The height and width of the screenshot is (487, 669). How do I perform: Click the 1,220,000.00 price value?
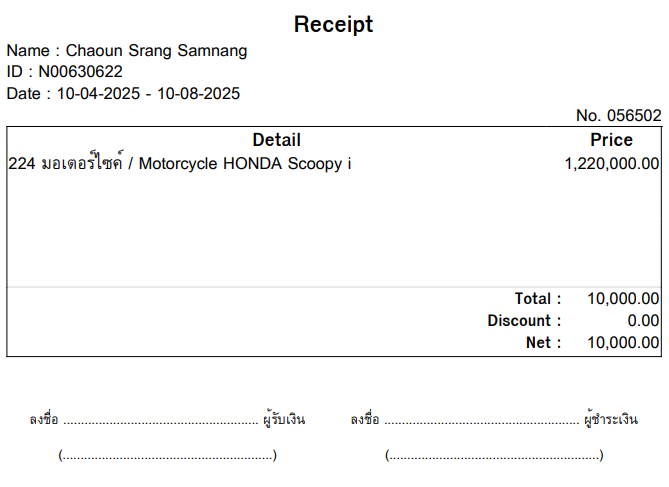(x=612, y=163)
